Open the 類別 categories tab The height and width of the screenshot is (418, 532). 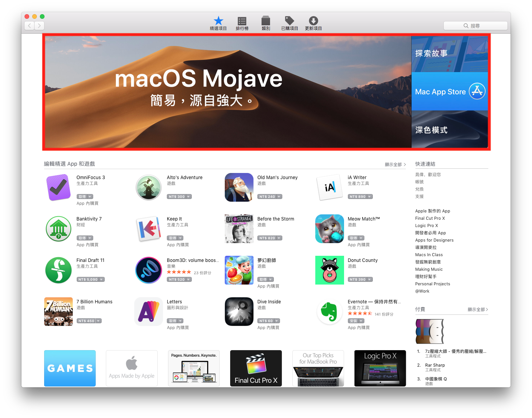(x=266, y=23)
